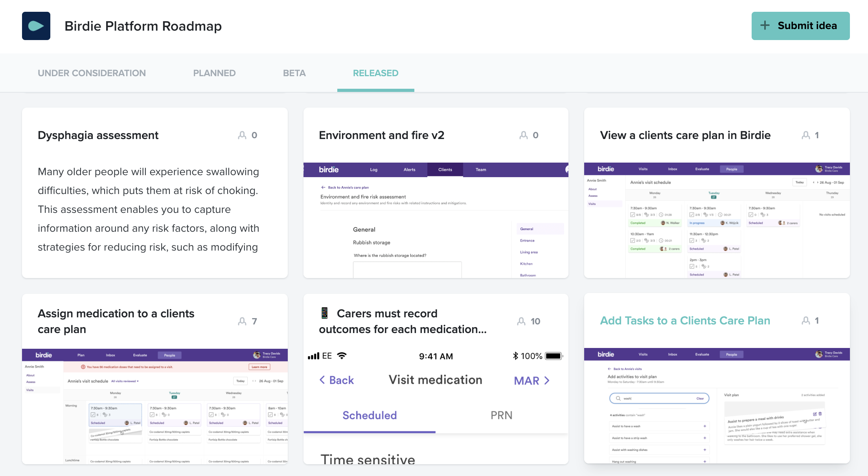Image resolution: width=868 pixels, height=476 pixels.
Task: Open Add Tasks to a Clients Care Plan
Action: [685, 320]
